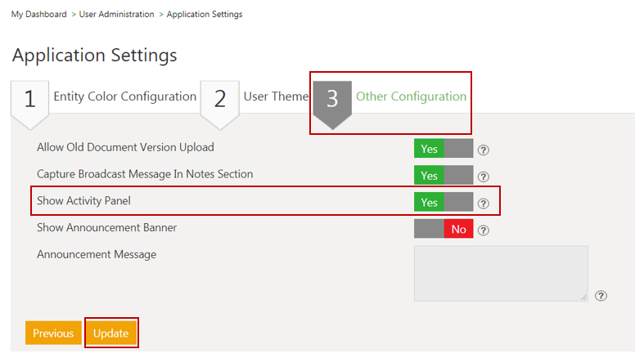Open help tooltip for Show Activity Panel
Screen dimensions: 644x358
[483, 204]
